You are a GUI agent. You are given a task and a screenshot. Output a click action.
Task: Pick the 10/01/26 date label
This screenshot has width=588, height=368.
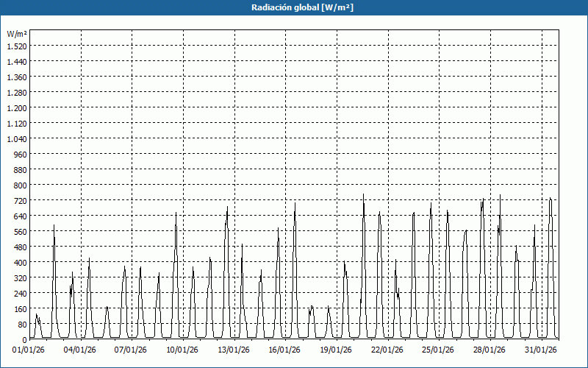(x=183, y=350)
